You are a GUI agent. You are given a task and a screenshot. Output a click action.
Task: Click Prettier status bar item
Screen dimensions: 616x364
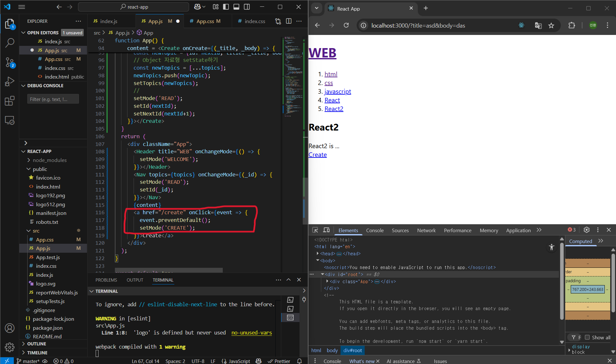tap(279, 361)
